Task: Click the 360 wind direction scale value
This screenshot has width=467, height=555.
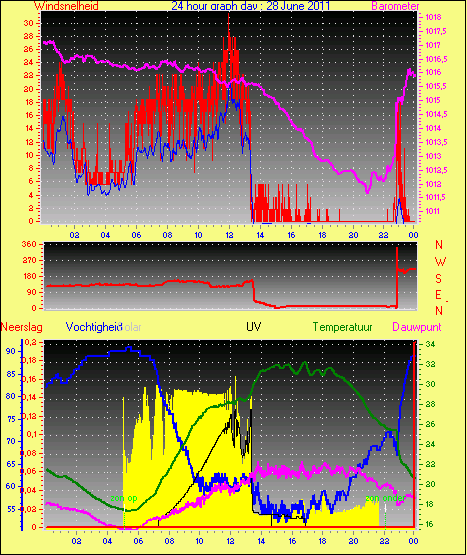Action: (x=29, y=244)
